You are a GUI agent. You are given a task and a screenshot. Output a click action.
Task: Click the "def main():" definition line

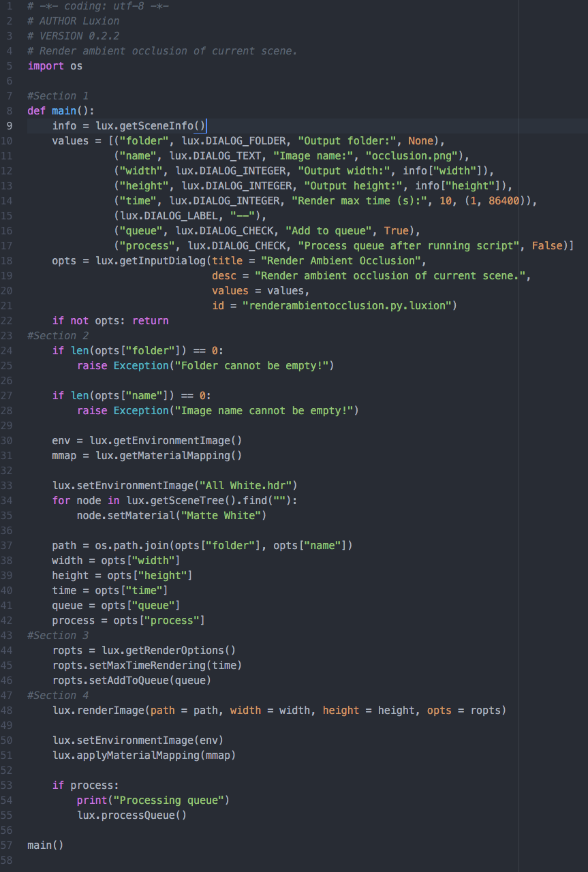click(x=61, y=110)
